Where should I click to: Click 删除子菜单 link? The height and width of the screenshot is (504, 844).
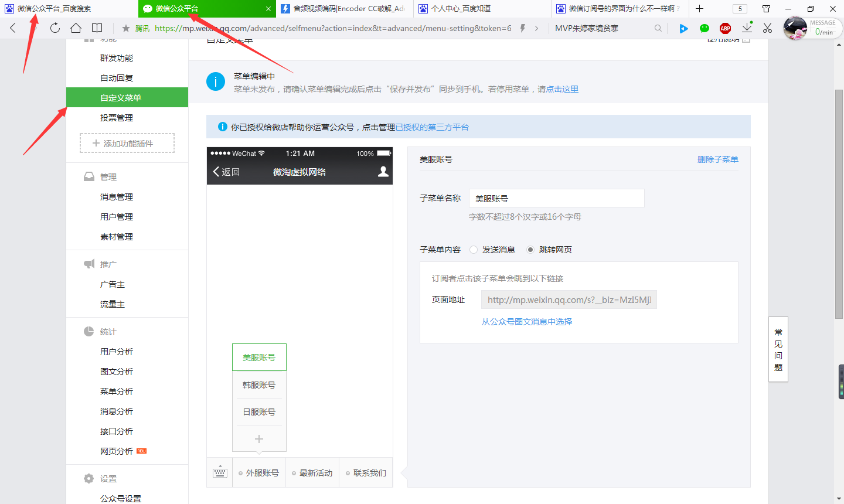click(717, 159)
